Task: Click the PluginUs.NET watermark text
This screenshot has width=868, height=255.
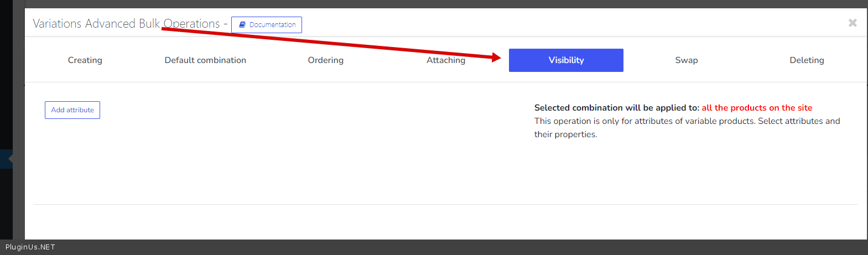Action: point(30,247)
